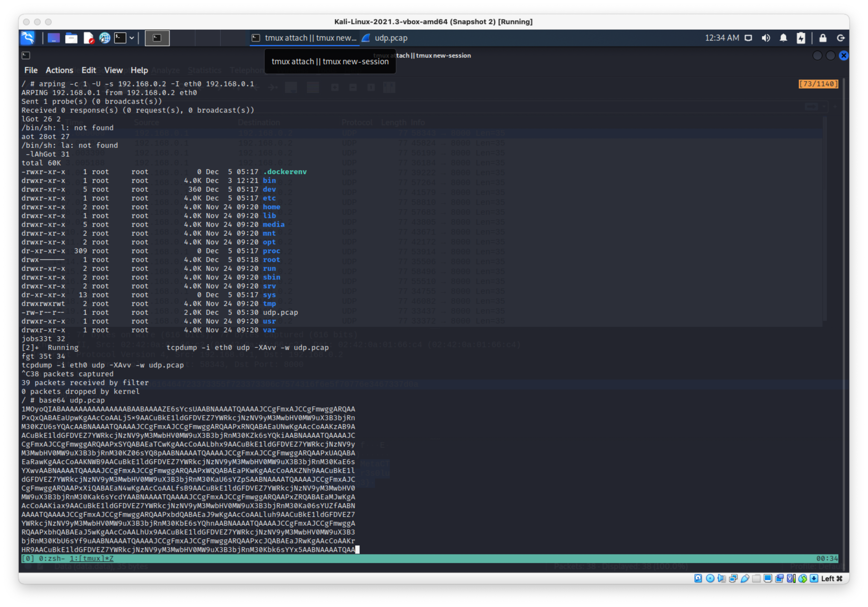Screen dimensions: 868x607
Task: Launch the terminal emulator from panel
Action: click(x=120, y=38)
